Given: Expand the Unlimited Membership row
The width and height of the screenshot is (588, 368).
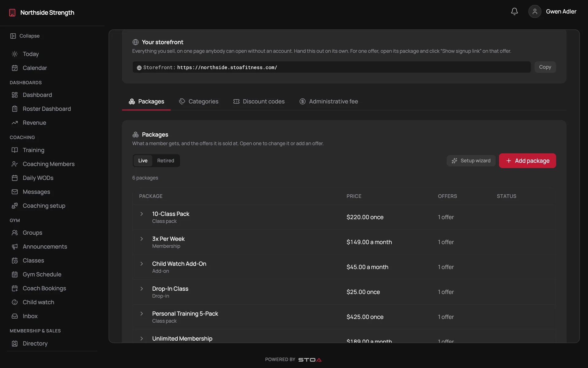Looking at the screenshot, I should [141, 339].
